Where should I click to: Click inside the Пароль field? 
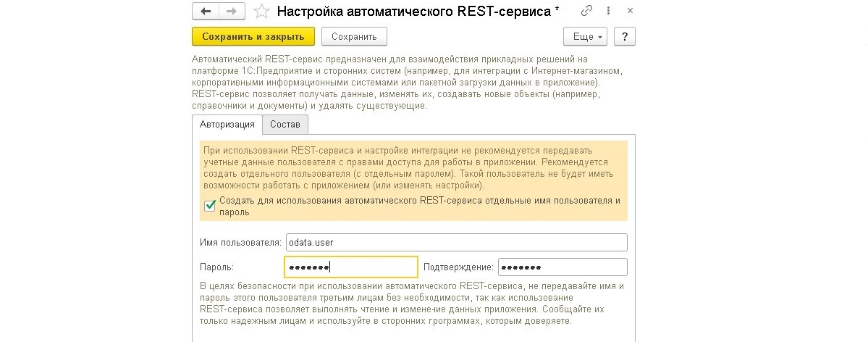pyautogui.click(x=351, y=267)
